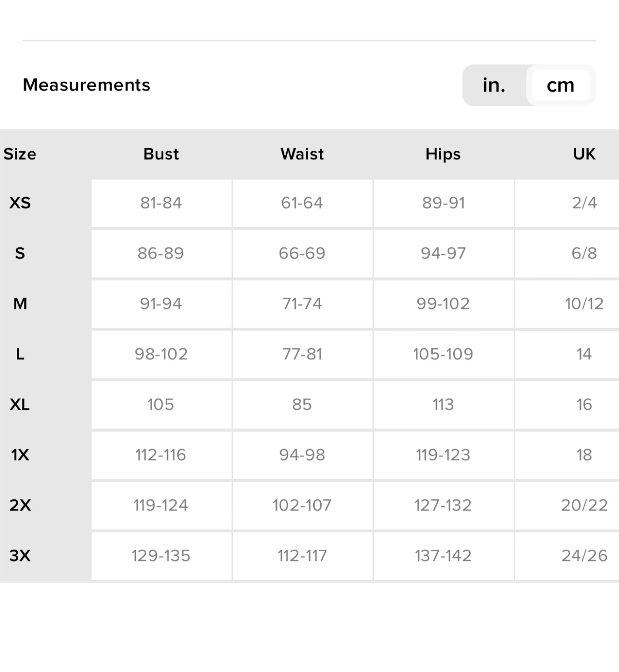Select the Hips column header
This screenshot has width=619, height=672.
click(x=443, y=154)
